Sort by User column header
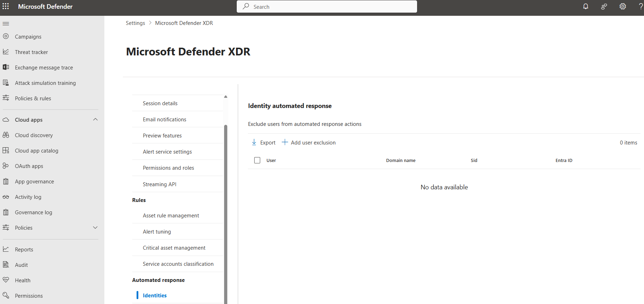The image size is (644, 304). pos(271,160)
